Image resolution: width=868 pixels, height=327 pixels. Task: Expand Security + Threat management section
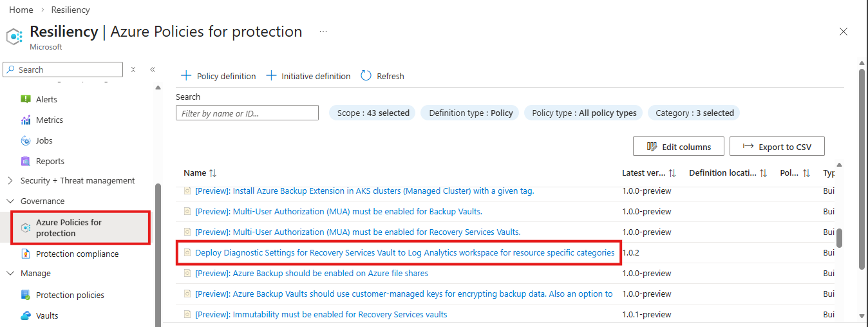point(10,181)
